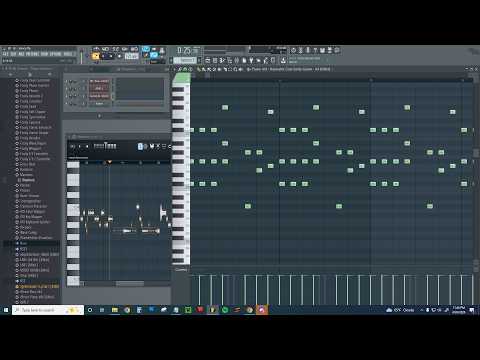Step to previous pattern with left arrow
480x360 pixels.
(x=171, y=60)
